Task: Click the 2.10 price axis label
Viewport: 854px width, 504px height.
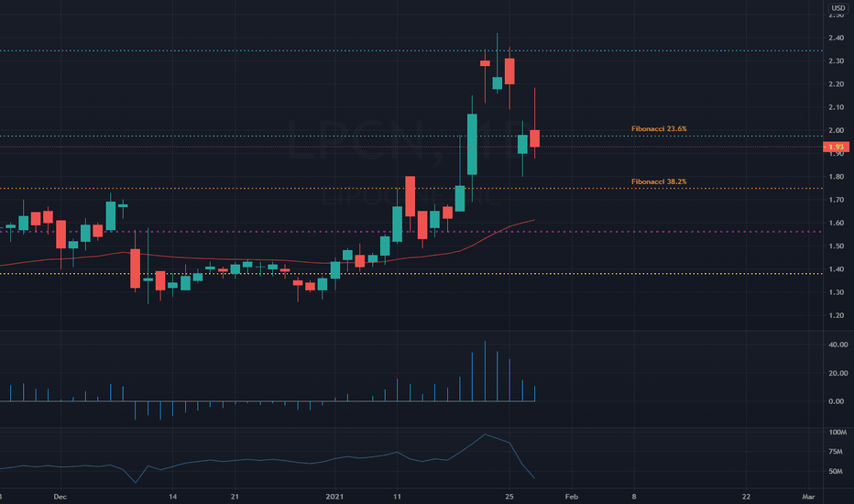Action: [x=836, y=107]
